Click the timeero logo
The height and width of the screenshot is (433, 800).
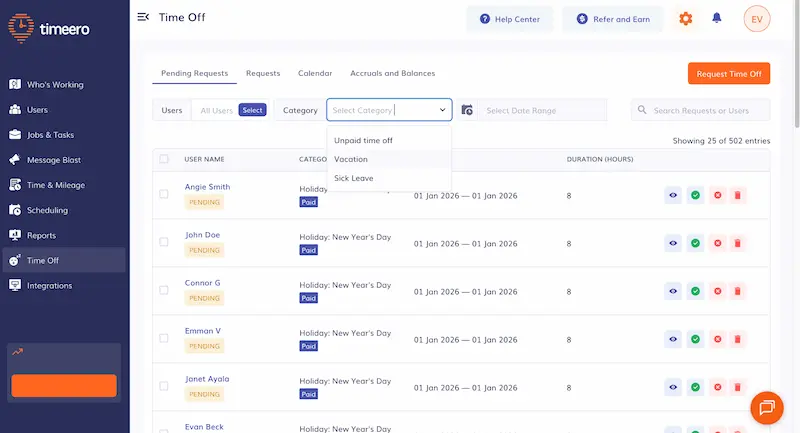[49, 29]
